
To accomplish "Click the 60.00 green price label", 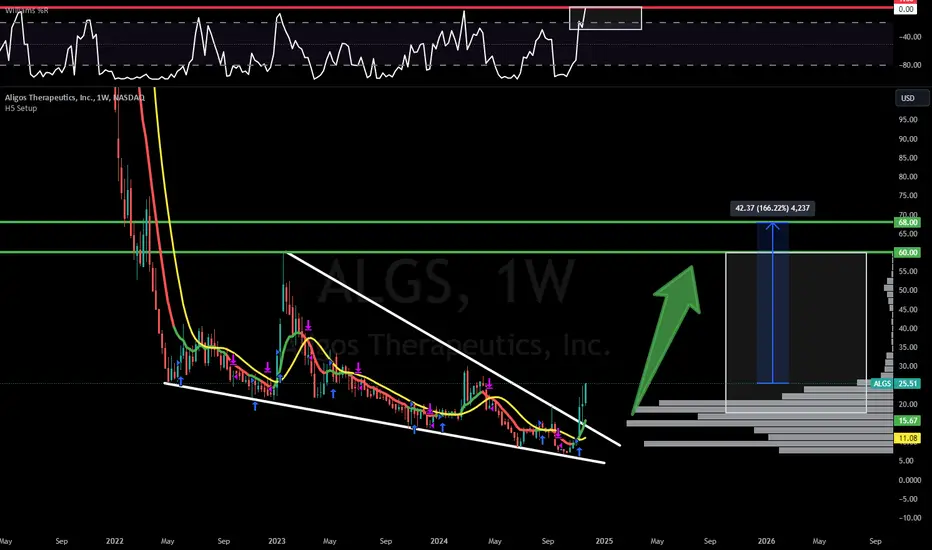I will (x=907, y=253).
